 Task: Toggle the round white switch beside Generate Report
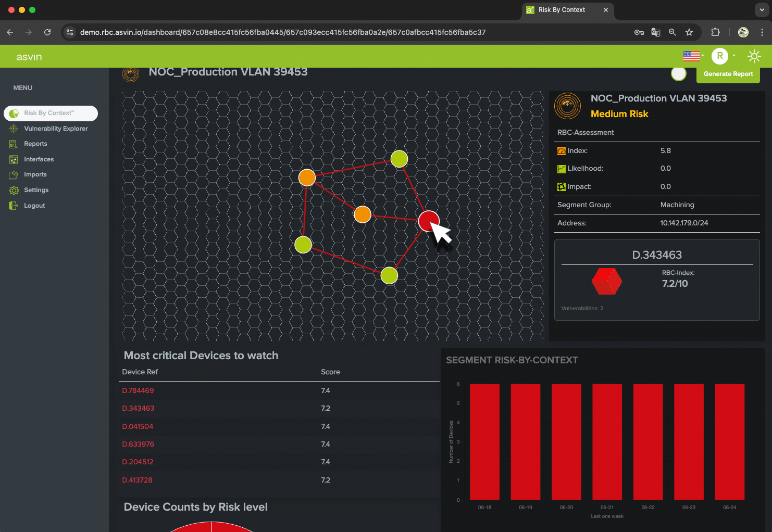coord(678,74)
